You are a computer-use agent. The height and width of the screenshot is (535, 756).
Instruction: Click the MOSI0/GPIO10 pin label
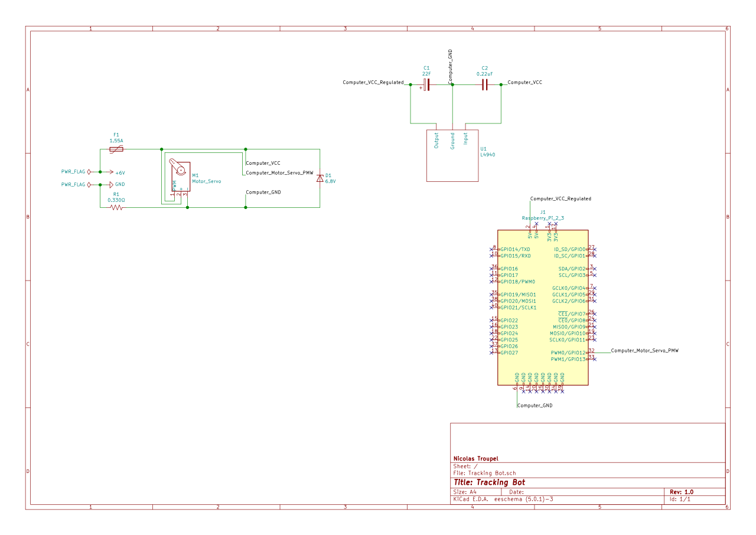click(x=567, y=333)
